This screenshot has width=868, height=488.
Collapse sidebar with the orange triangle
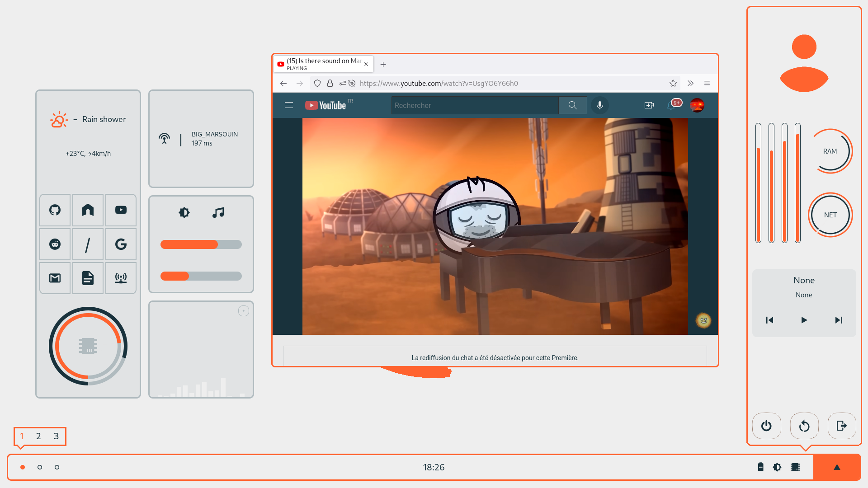837,467
